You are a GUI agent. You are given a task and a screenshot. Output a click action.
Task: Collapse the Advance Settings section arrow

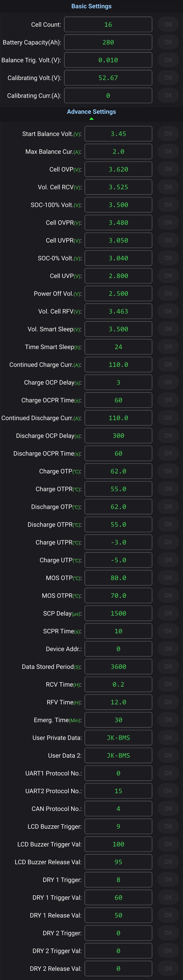click(x=91, y=119)
